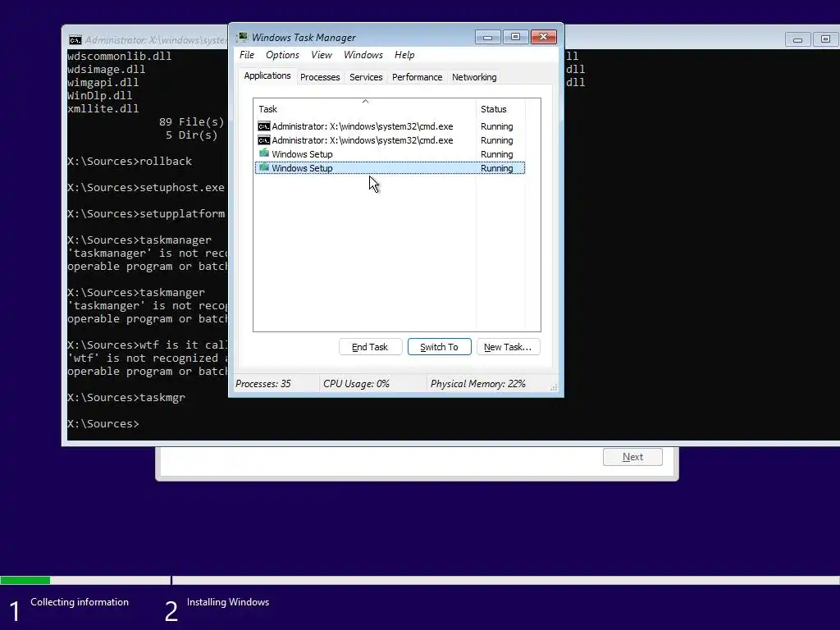Maximize the Task Manager window
This screenshot has height=630, width=840.
[515, 37]
